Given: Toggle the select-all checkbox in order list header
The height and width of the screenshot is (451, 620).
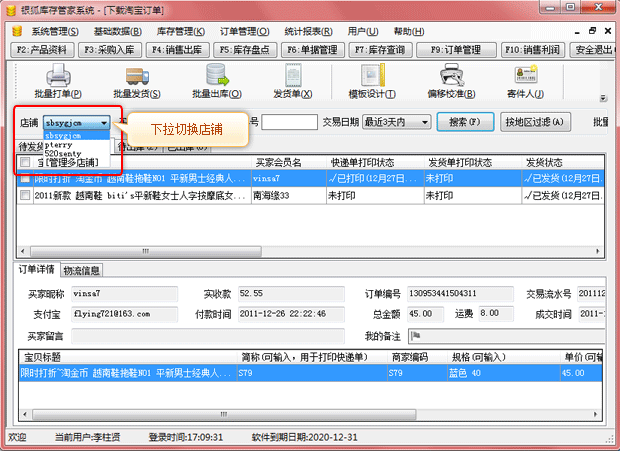Looking at the screenshot, I should pos(25,162).
